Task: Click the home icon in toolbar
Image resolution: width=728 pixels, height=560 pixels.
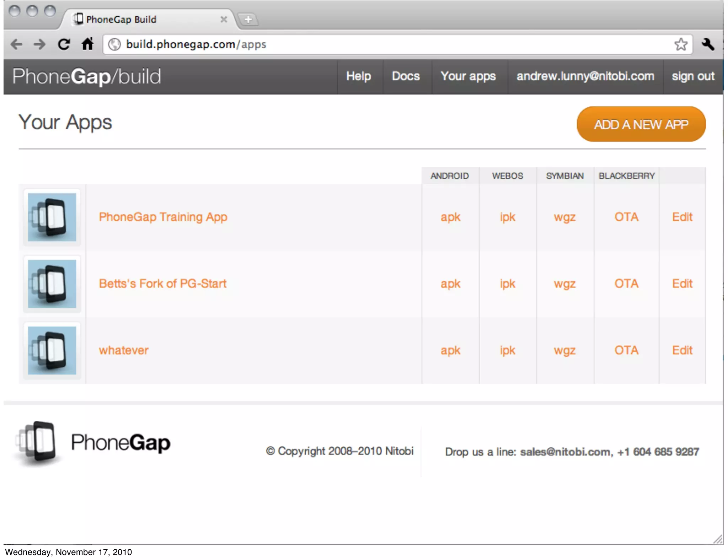Action: pyautogui.click(x=87, y=44)
